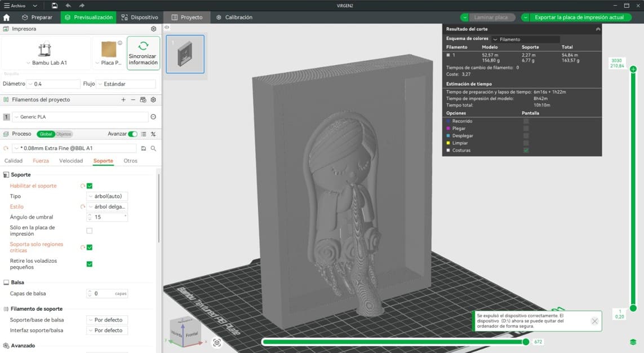Viewport: 644px width, 353px height.
Task: Uncheck Habilitar el soporte checkbox
Action: coord(90,186)
